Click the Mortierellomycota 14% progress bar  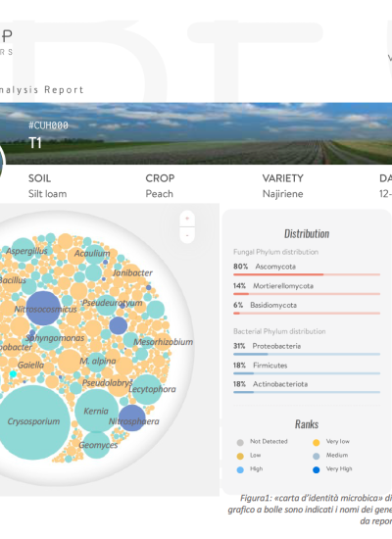click(307, 294)
